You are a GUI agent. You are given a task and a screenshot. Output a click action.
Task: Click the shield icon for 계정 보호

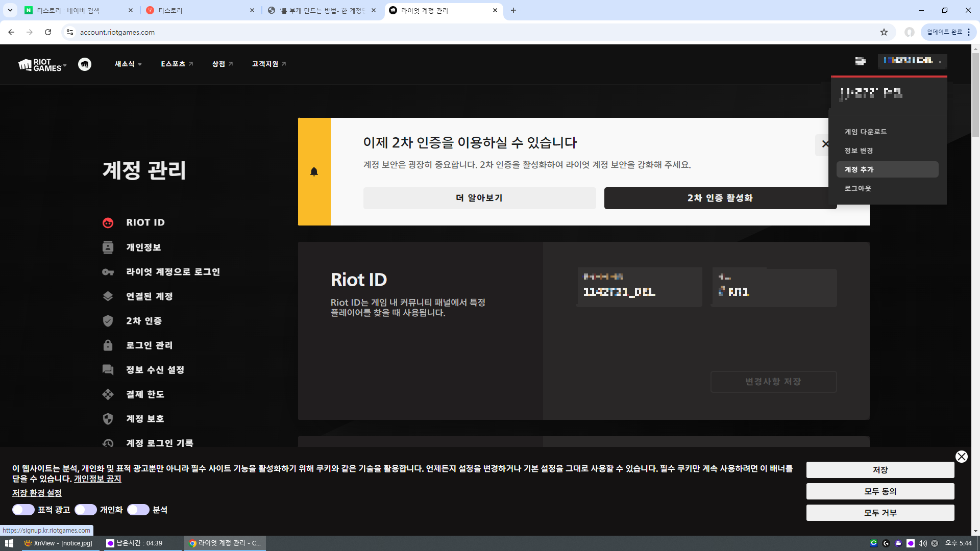pos(108,419)
